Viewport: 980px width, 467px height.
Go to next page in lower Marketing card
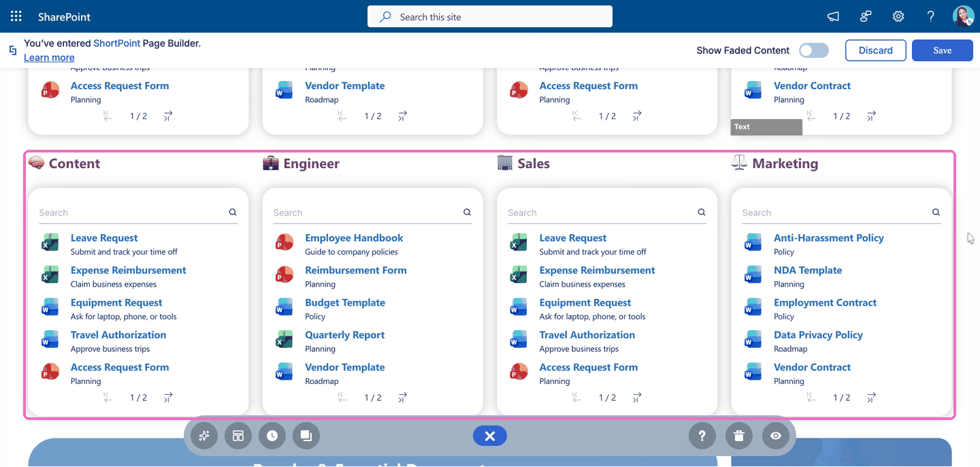point(871,398)
